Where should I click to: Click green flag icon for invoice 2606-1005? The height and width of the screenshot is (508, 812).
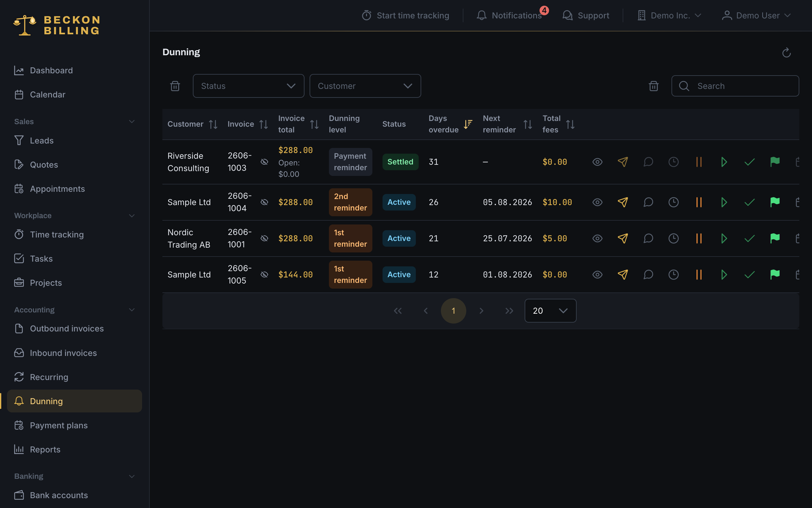tap(775, 275)
